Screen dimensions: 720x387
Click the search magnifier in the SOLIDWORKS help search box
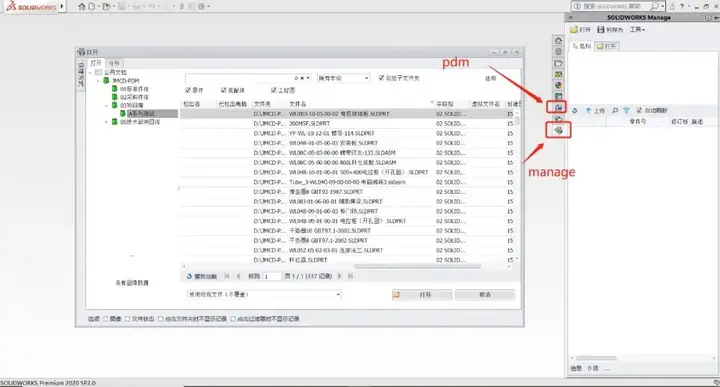point(654,6)
